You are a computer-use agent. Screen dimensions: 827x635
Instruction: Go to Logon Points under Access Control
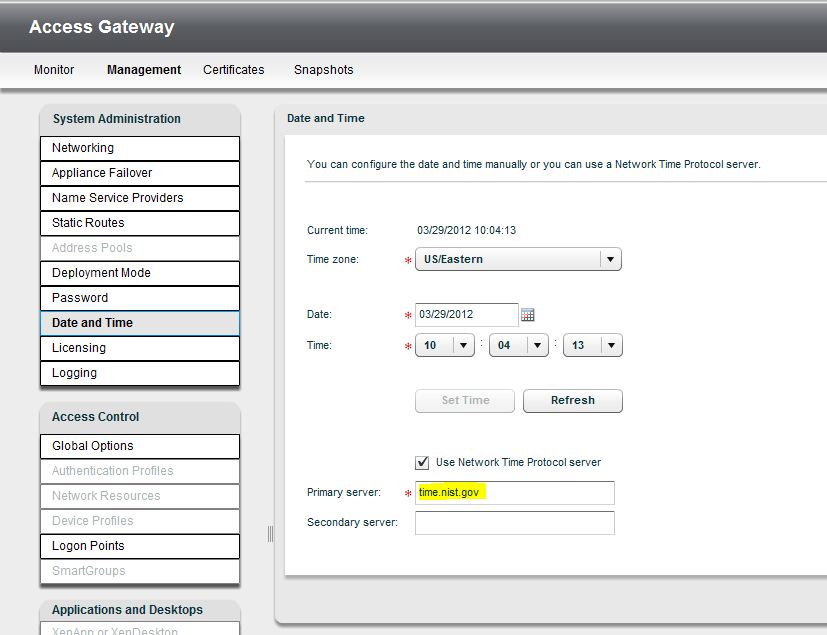pos(140,546)
